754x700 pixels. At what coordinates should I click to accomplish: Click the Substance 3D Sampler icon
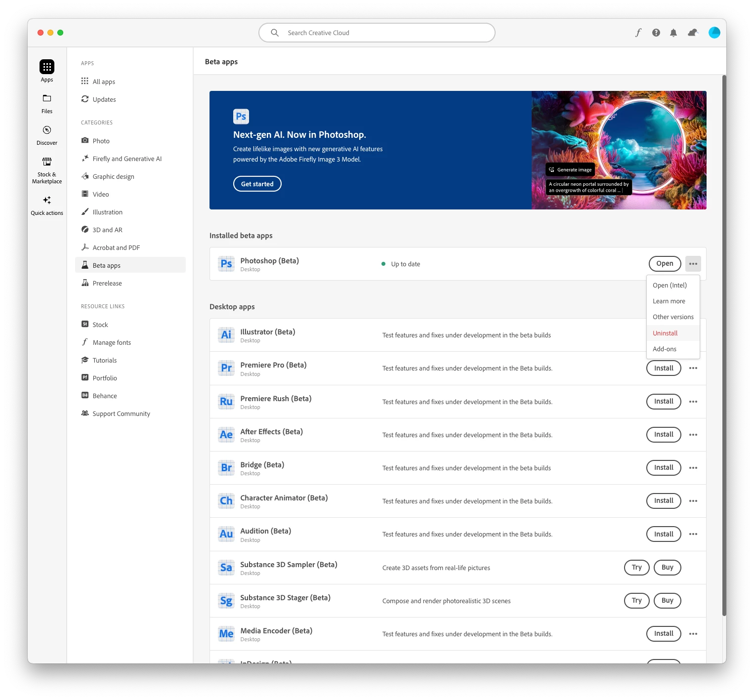[x=226, y=568]
